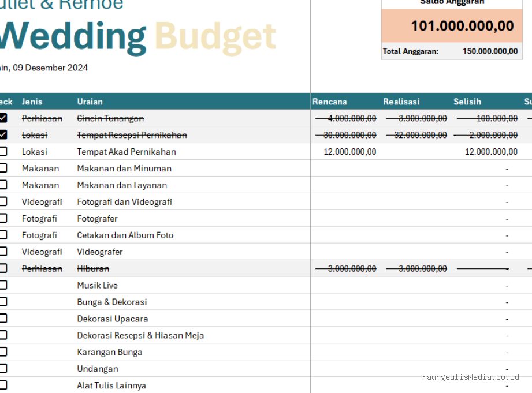Tick the Fotografi dan Videografi checkbox
532x393 pixels.
pyautogui.click(x=3, y=201)
